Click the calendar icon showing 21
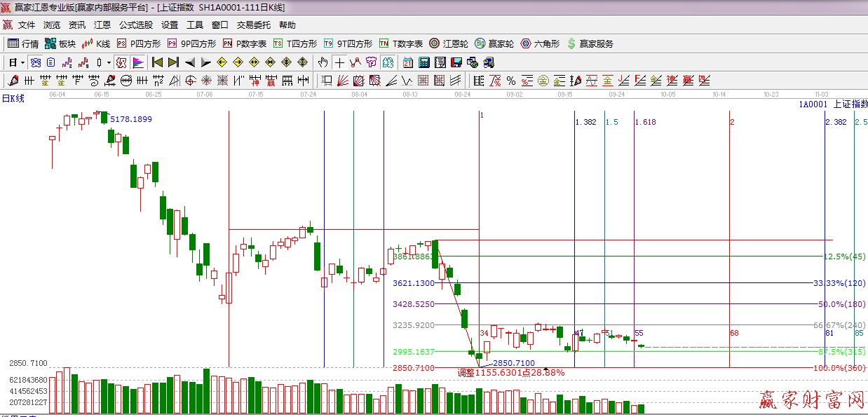The width and height of the screenshot is (868, 417). coord(408,62)
